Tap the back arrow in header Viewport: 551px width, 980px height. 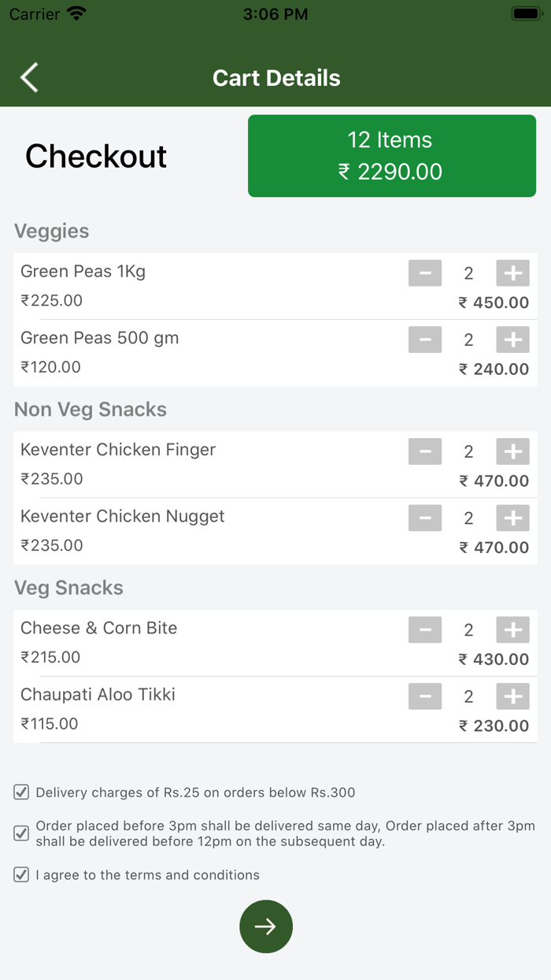click(x=30, y=77)
